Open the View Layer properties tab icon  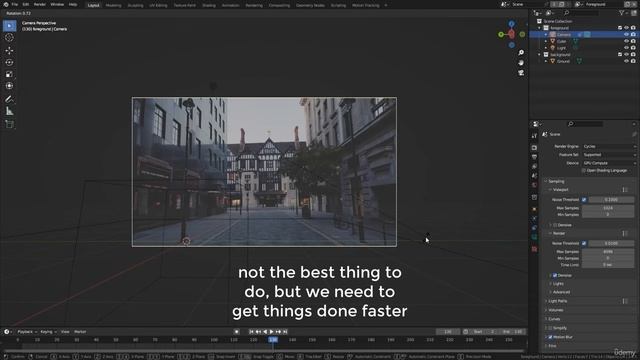[534, 167]
